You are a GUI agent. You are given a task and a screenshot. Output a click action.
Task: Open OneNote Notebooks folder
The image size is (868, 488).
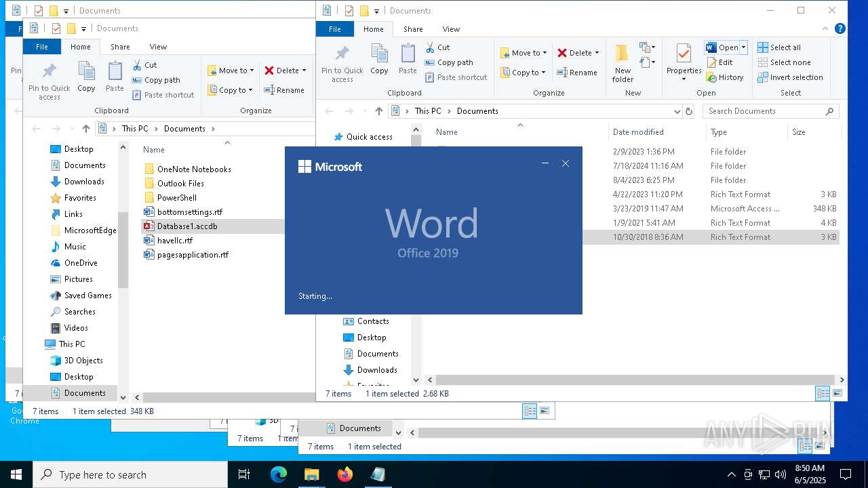pyautogui.click(x=194, y=169)
